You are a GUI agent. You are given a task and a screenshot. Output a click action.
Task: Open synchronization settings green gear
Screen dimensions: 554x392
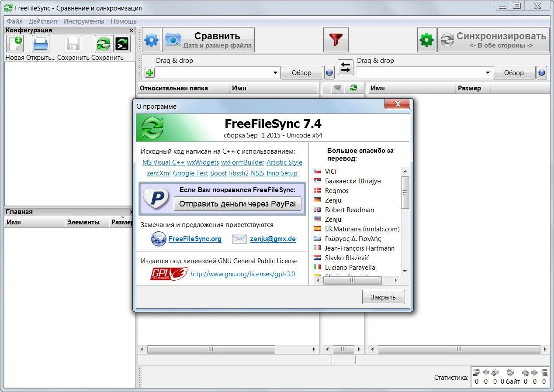[x=426, y=40]
